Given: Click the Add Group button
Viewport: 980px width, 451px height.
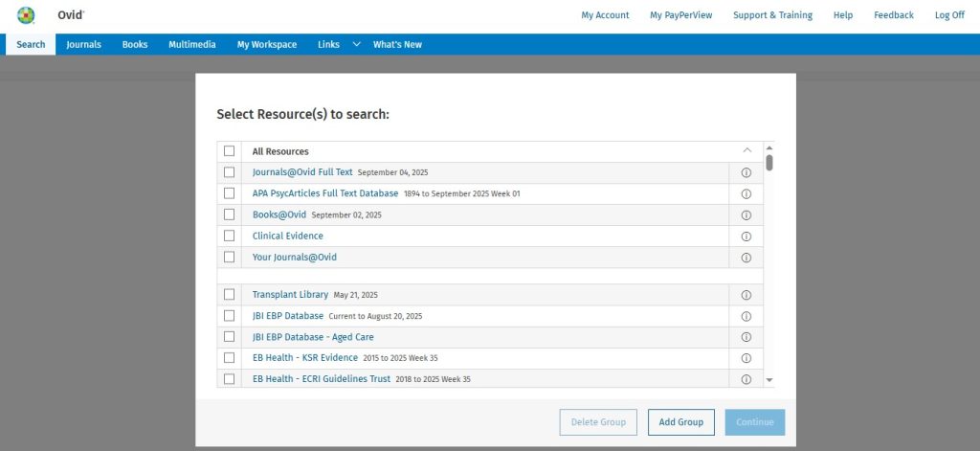Looking at the screenshot, I should tap(680, 422).
